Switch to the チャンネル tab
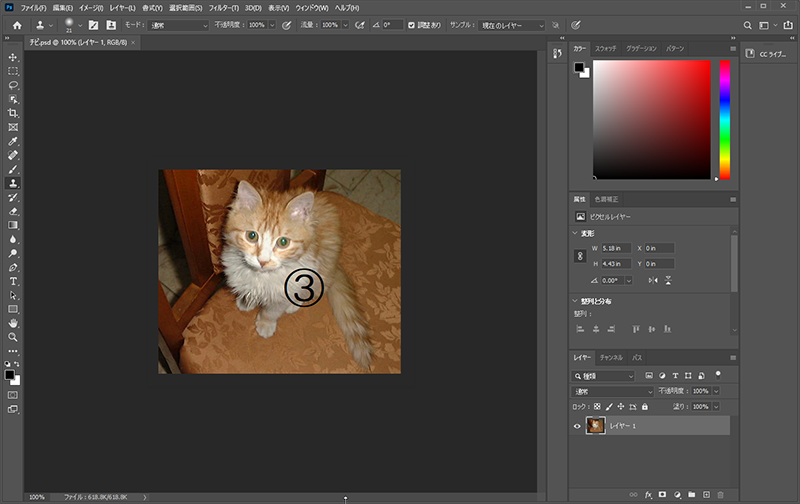This screenshot has width=800, height=504. 611,357
